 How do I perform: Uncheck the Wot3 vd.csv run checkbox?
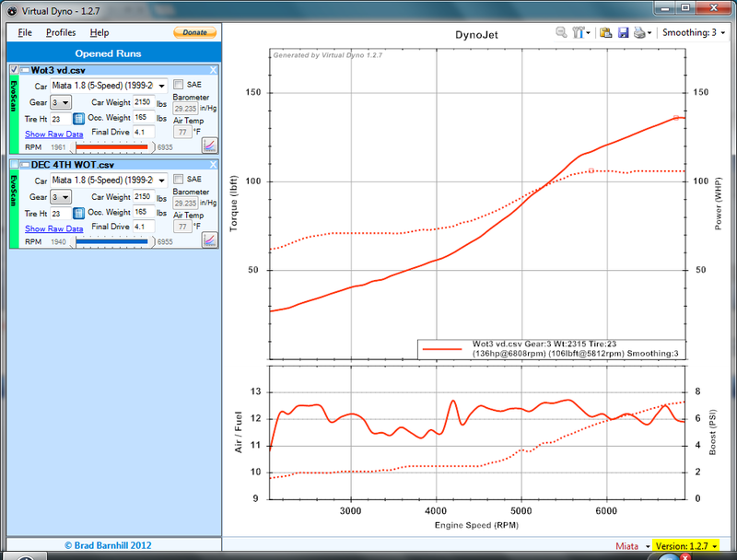(13, 70)
